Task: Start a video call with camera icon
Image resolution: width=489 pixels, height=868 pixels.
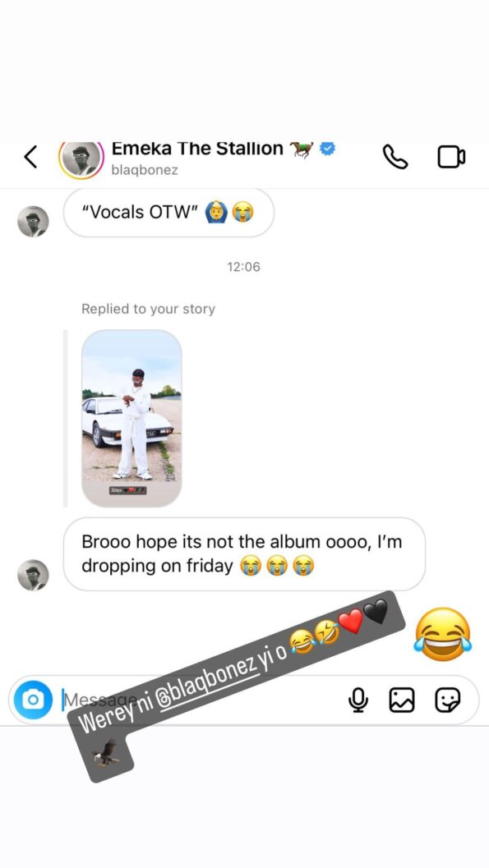Action: tap(451, 156)
